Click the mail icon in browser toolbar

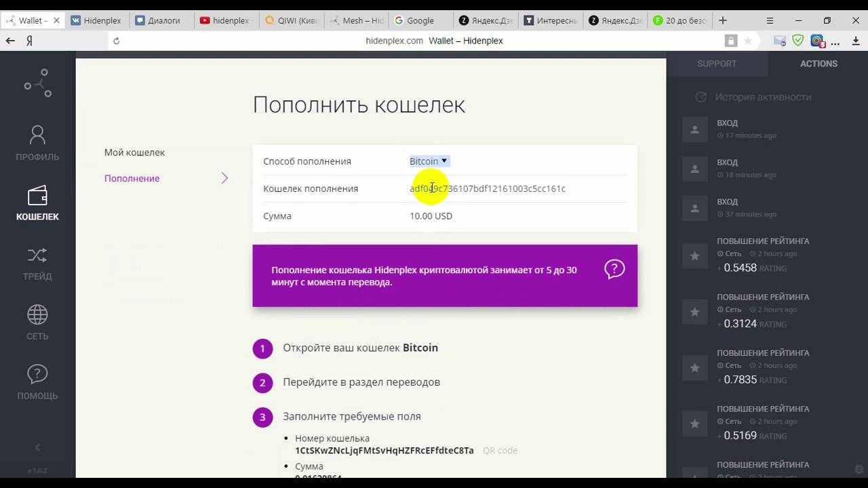(x=780, y=41)
